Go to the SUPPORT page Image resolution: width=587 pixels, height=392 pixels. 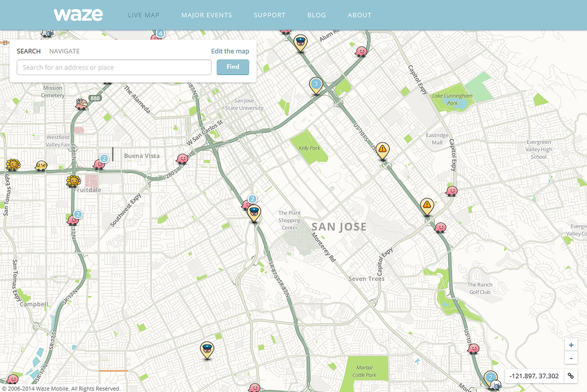tap(269, 15)
